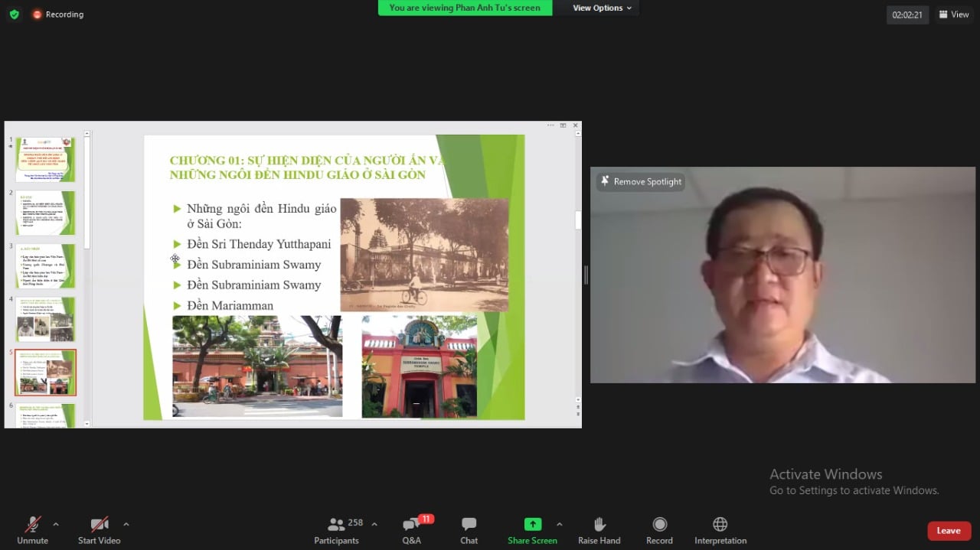This screenshot has width=980, height=550.
Task: Expand the arrow next to Participants
Action: (x=374, y=524)
